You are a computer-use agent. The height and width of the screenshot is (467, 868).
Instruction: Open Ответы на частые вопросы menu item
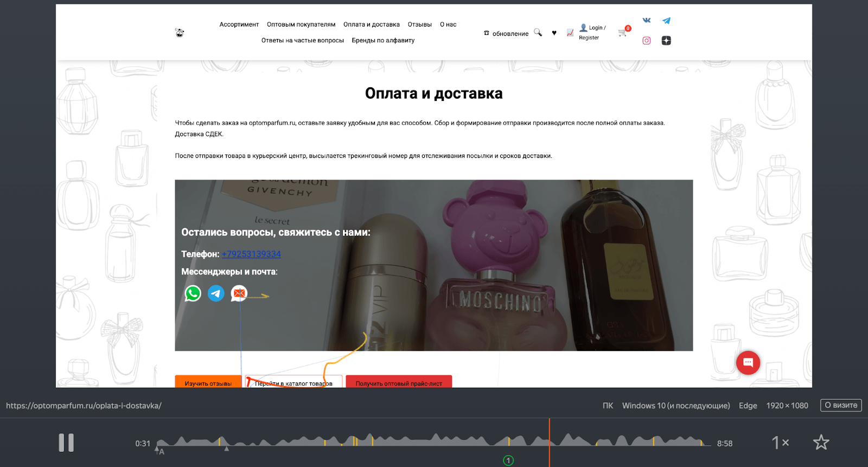(x=303, y=40)
